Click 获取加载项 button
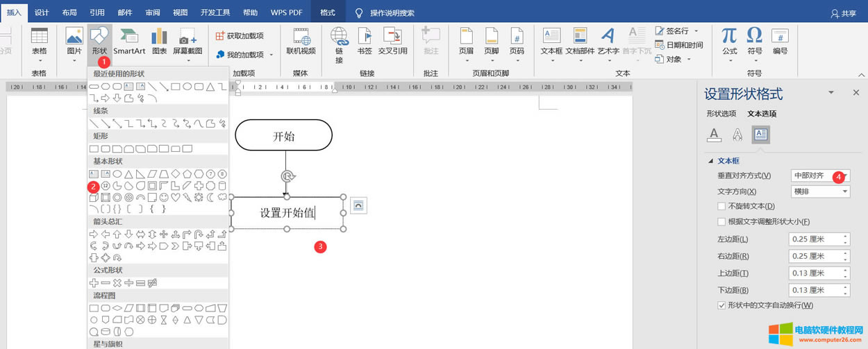 click(240, 36)
